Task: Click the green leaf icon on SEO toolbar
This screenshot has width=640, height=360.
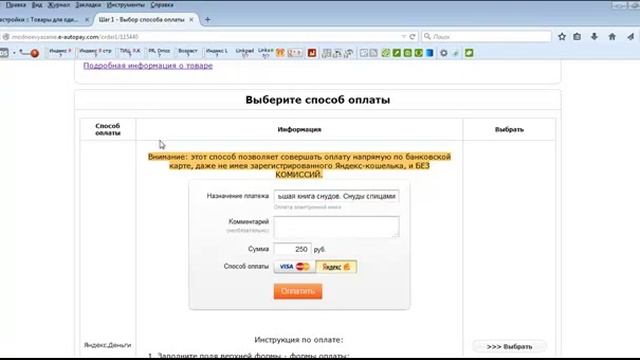Action: point(386,53)
